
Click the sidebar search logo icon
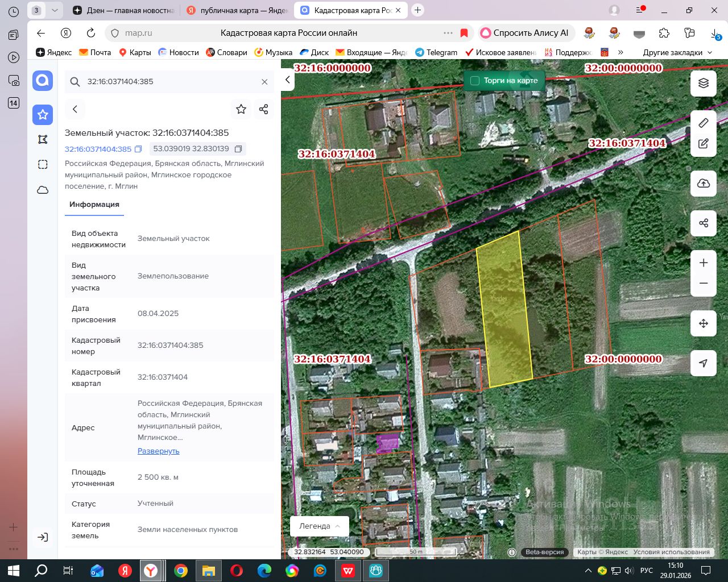[43, 81]
